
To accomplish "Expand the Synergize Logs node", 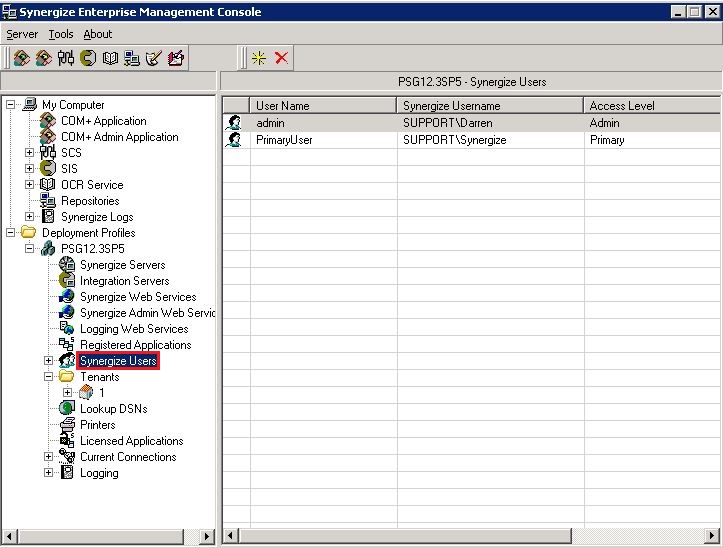I will (x=30, y=217).
